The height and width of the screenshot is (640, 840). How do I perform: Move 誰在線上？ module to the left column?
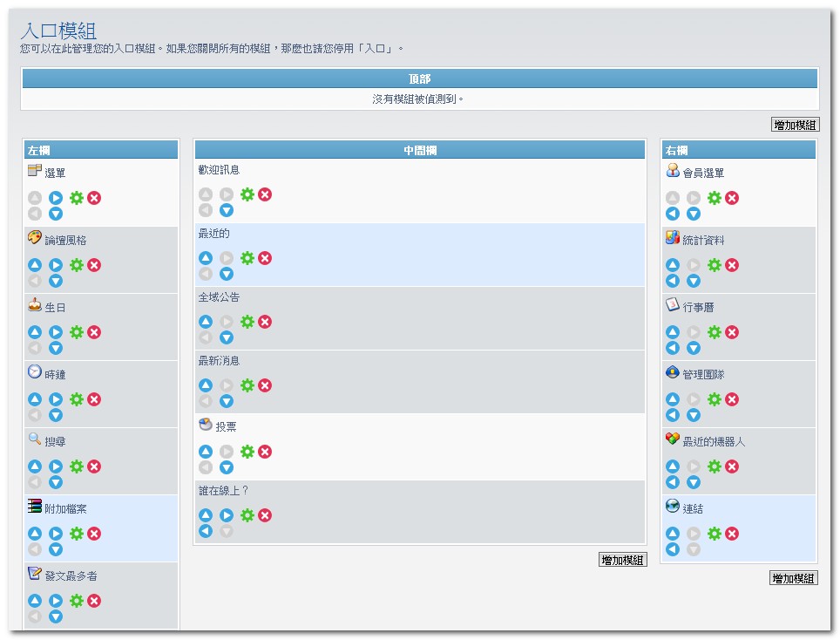(x=206, y=531)
